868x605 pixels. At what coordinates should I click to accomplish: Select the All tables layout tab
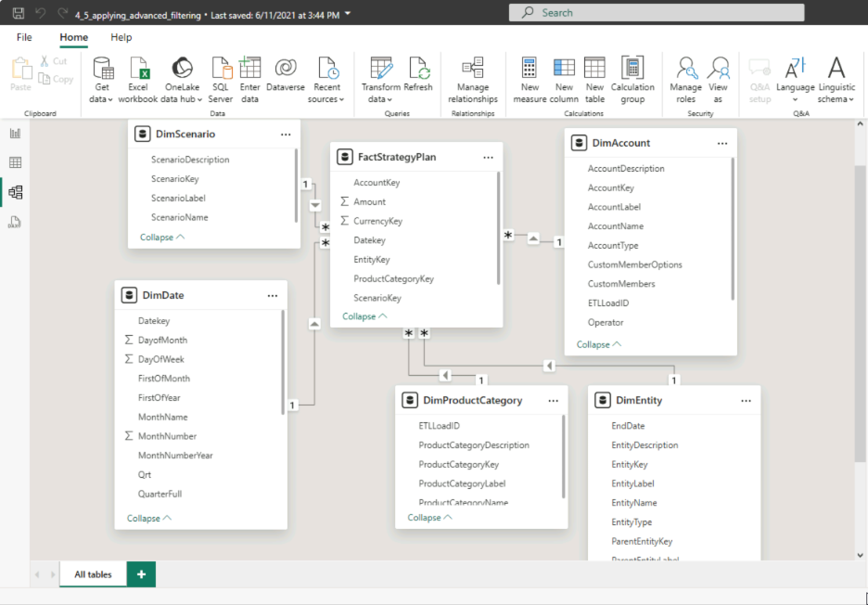coord(92,573)
